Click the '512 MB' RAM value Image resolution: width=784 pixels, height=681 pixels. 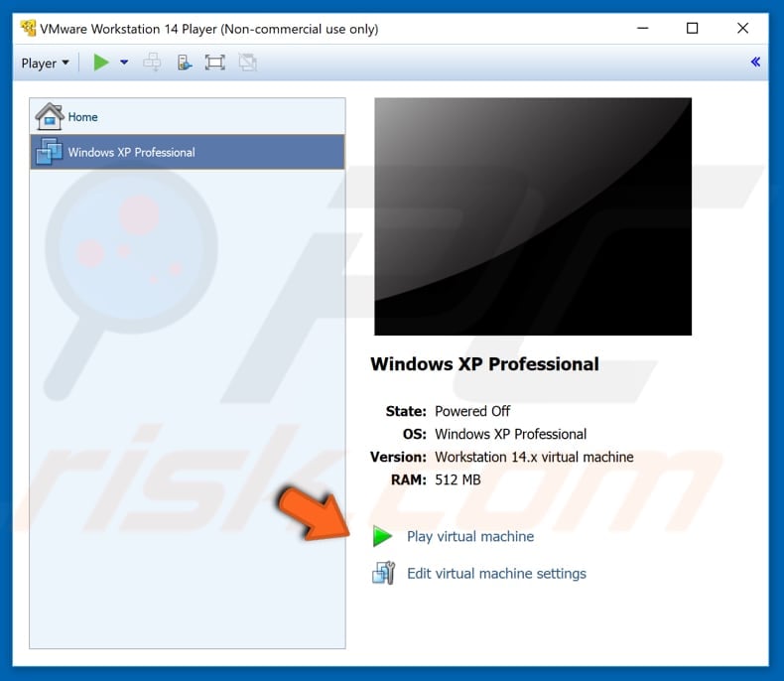pos(457,480)
